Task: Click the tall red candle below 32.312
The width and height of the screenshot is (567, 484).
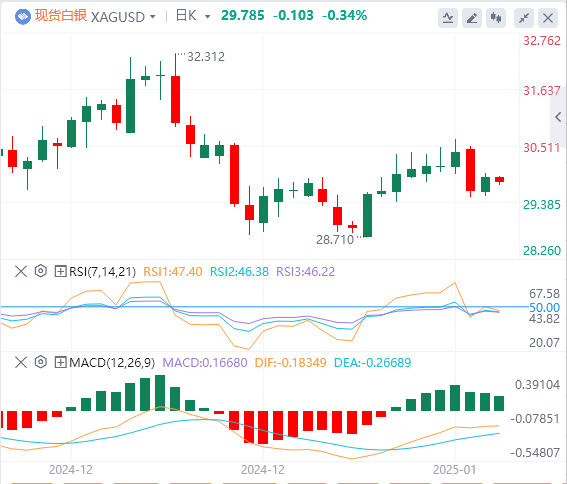Action: click(x=175, y=99)
